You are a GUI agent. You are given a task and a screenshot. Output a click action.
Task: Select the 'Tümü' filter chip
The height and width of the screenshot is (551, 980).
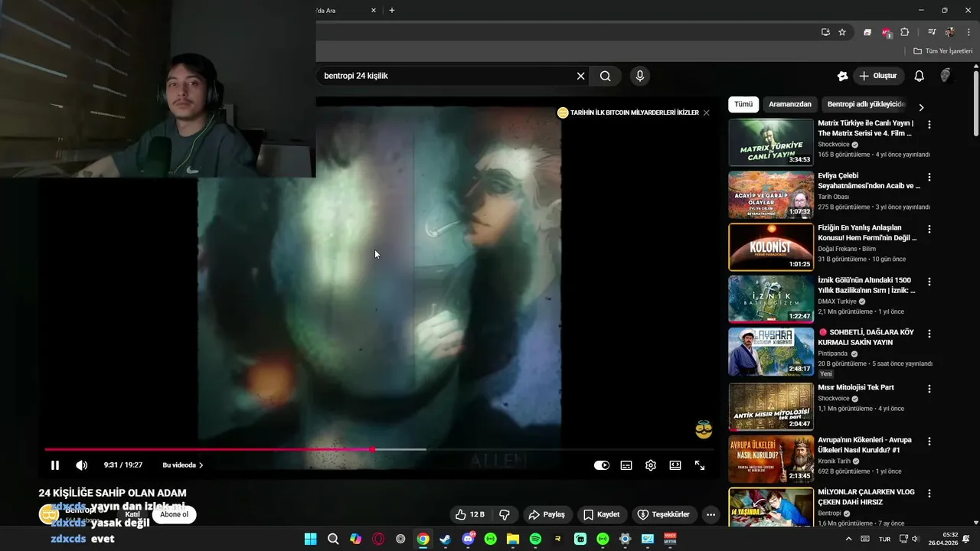743,104
